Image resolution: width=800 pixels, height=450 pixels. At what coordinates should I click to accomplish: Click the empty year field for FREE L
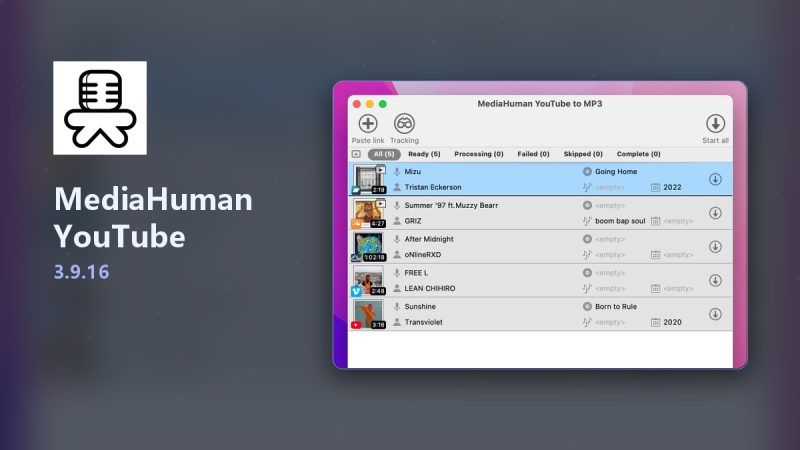678,288
